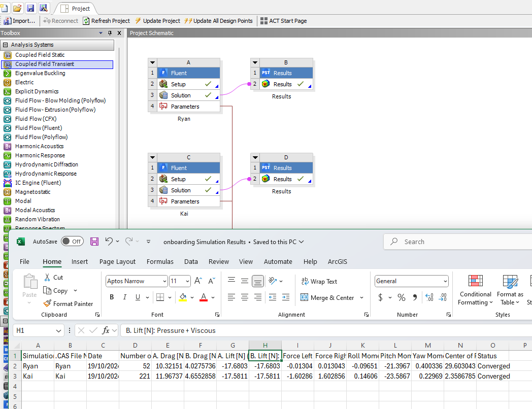The height and width of the screenshot is (409, 532).
Task: Click the Center align icon
Action: (245, 297)
